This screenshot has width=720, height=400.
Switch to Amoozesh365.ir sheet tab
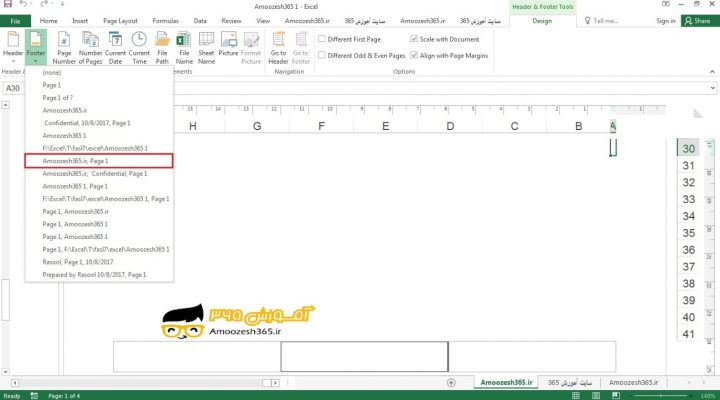[506, 383]
